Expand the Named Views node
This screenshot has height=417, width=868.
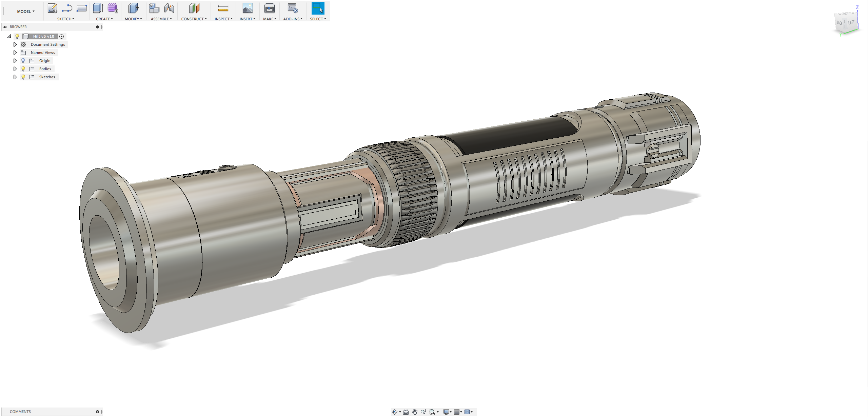click(15, 53)
